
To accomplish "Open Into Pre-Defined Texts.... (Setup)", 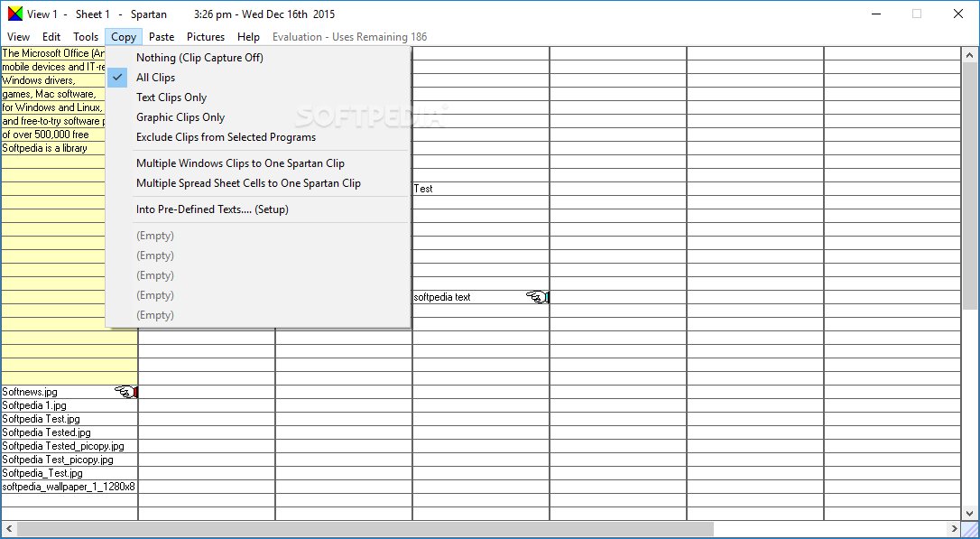I will [257, 210].
